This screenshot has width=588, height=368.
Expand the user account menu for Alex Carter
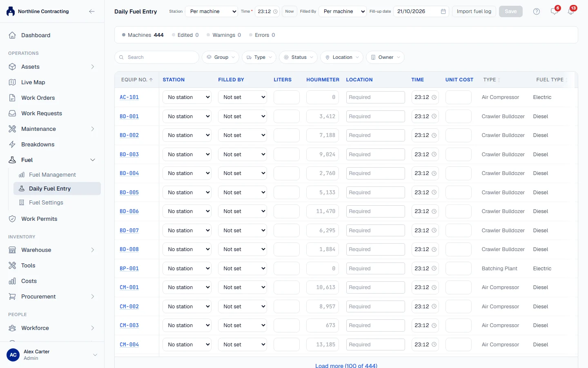click(95, 355)
